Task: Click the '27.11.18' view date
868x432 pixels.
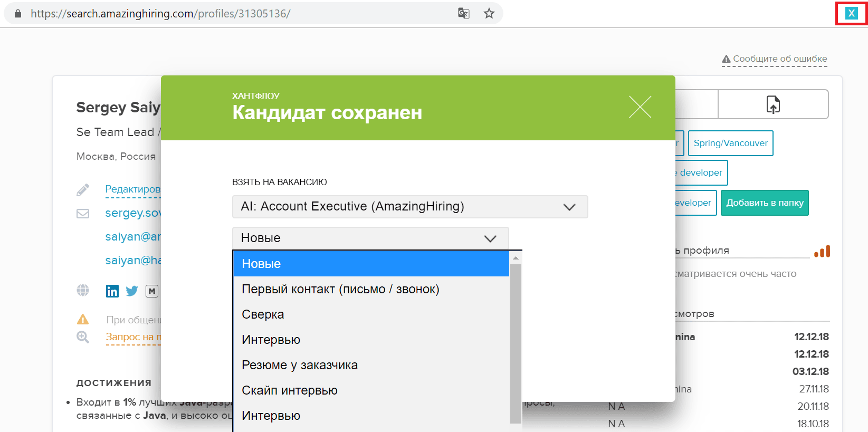Action: pos(814,389)
